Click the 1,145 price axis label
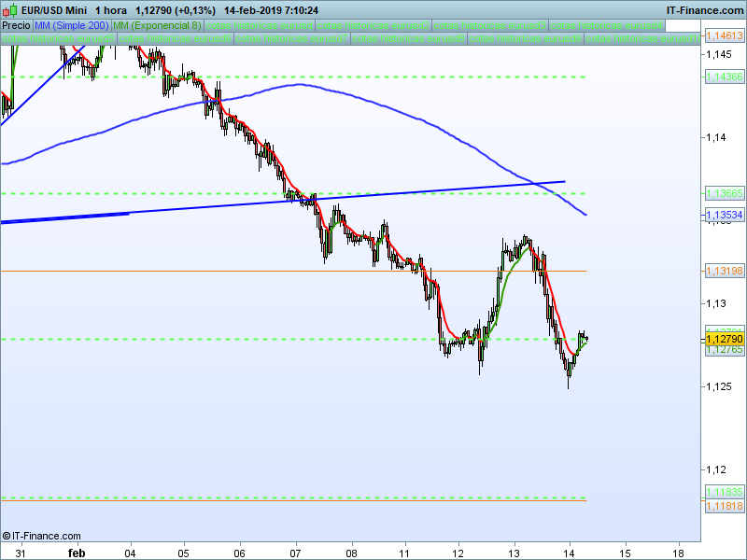 coord(719,54)
